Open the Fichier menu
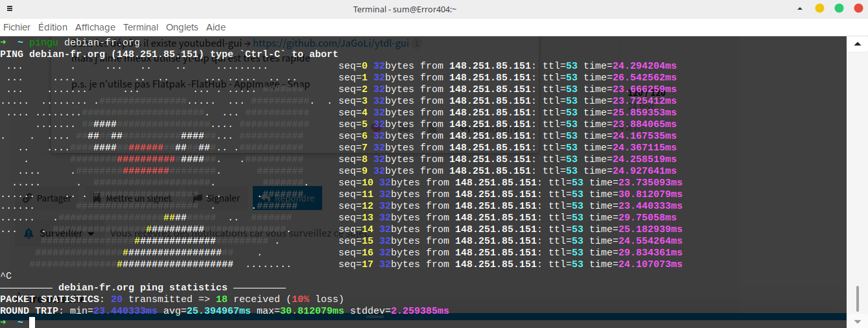Image resolution: width=868 pixels, height=328 pixels. (x=17, y=27)
